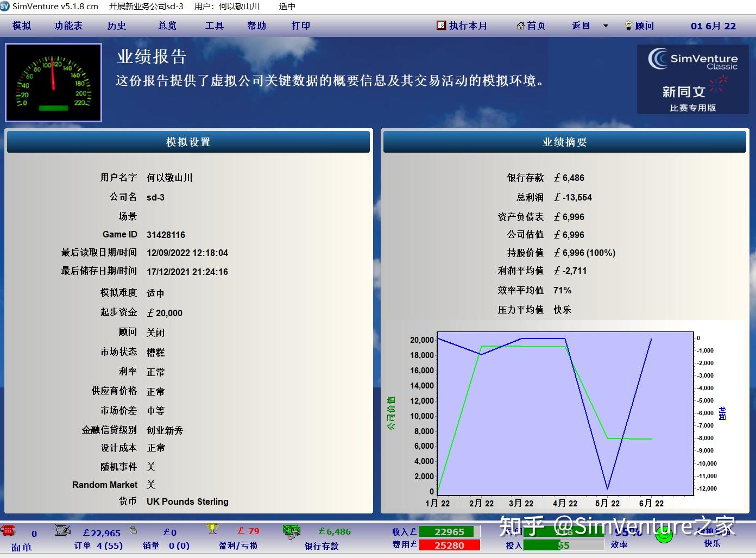
Task: Click the red telephone 询单 icon
Action: [8, 530]
